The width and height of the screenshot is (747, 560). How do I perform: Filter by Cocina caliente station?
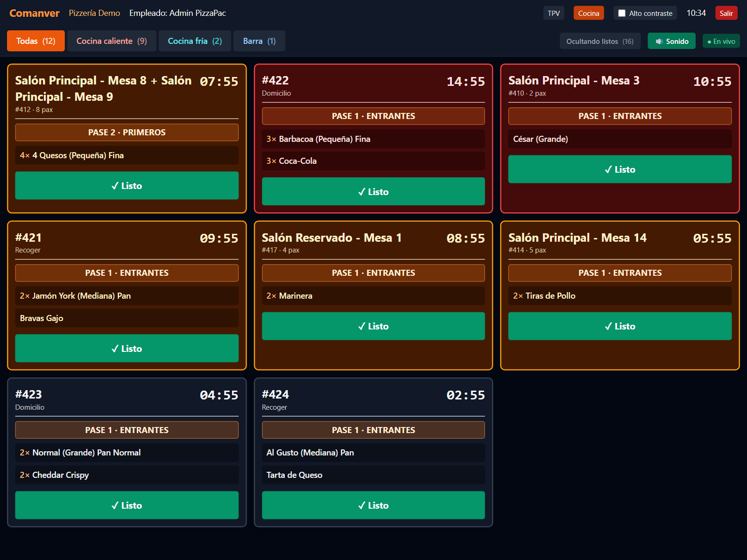[112, 41]
